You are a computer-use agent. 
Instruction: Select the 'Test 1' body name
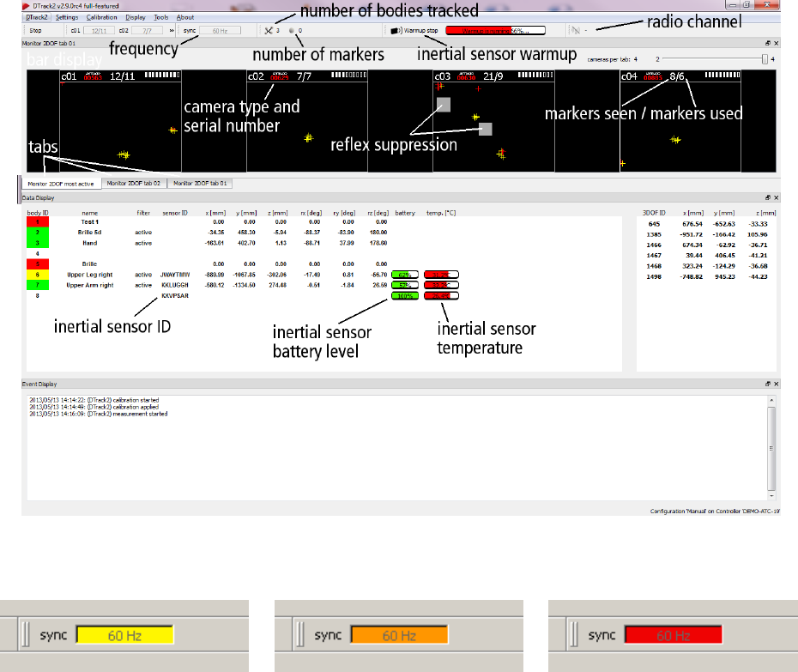coord(89,222)
